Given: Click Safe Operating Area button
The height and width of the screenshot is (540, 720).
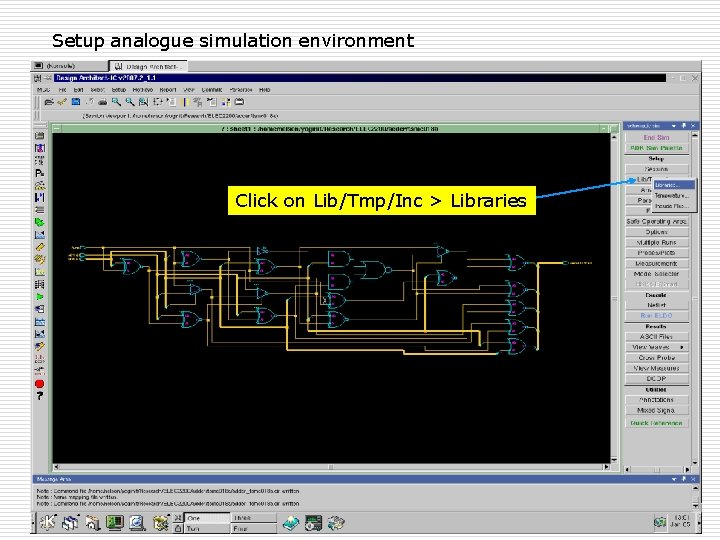Looking at the screenshot, I should coord(656,221).
